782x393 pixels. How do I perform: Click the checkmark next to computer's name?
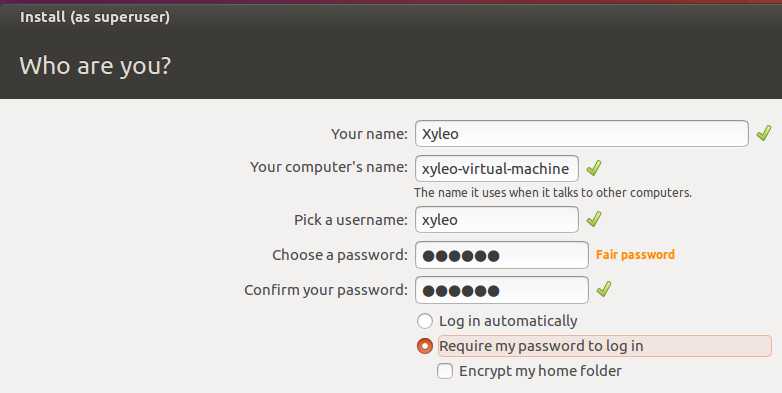pos(593,168)
